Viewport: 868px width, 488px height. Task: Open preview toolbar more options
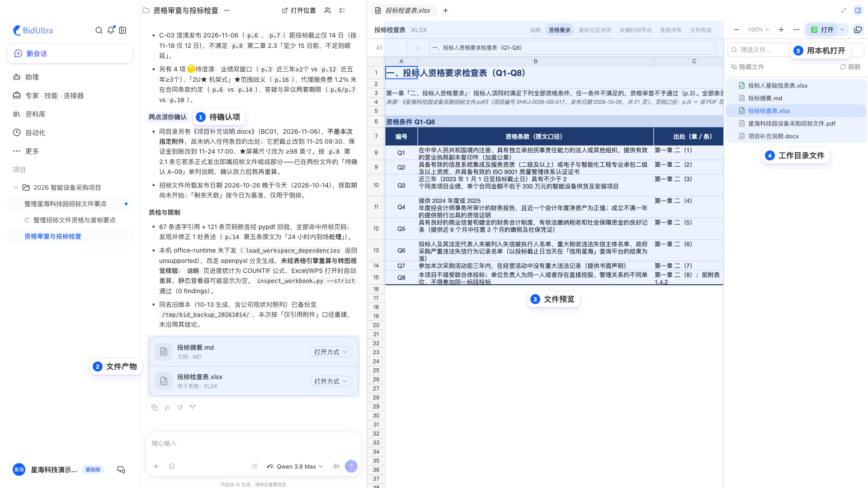(x=796, y=30)
